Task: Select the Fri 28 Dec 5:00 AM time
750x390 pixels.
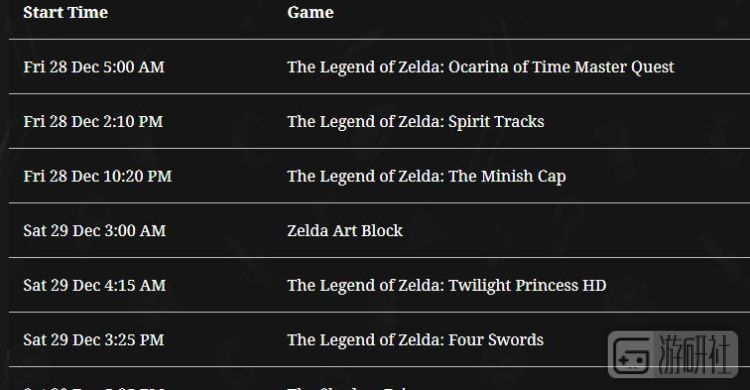Action: 94,67
